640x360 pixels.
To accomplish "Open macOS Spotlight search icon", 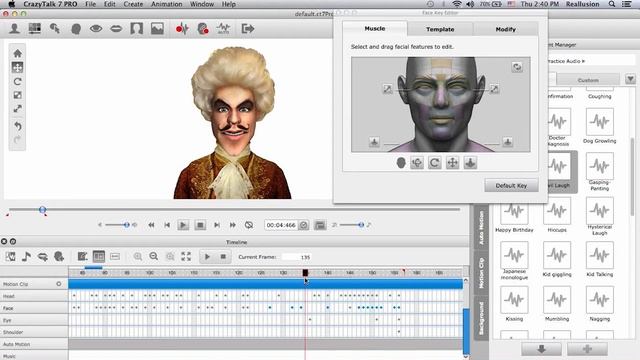I will [612, 4].
